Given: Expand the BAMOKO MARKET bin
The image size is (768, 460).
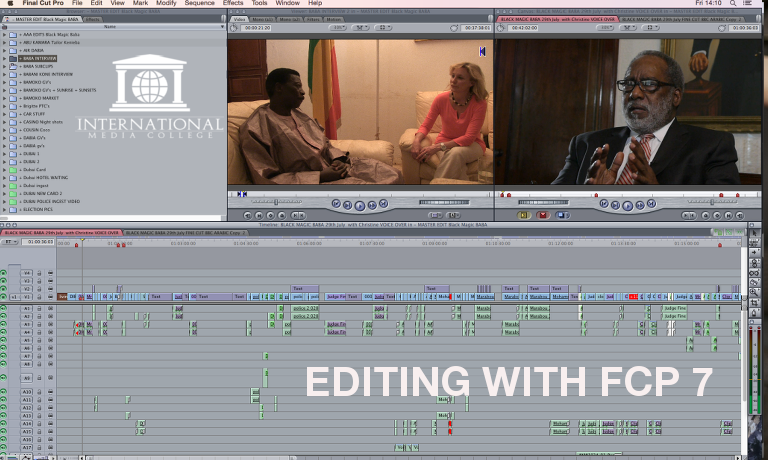Looking at the screenshot, I should pyautogui.click(x=4, y=98).
